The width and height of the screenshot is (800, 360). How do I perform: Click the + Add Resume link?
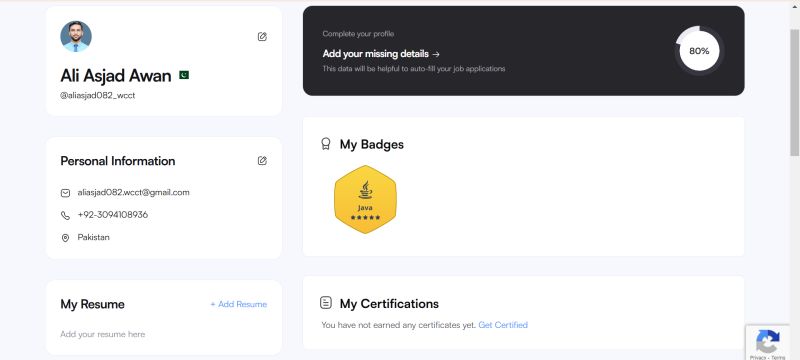pos(239,304)
